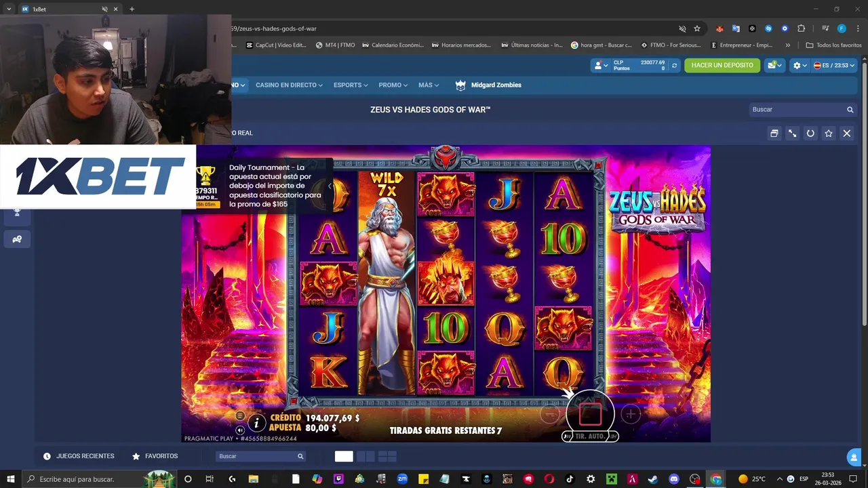Toggle the slot game sound speaker icon

tap(240, 430)
